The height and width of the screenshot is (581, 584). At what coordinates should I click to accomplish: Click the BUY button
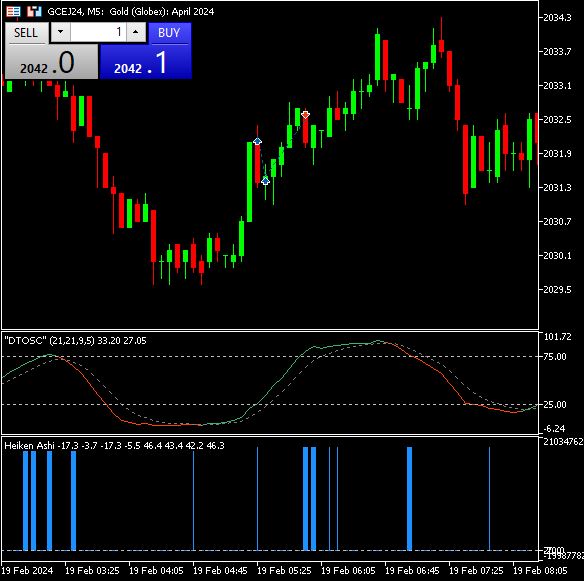point(169,33)
